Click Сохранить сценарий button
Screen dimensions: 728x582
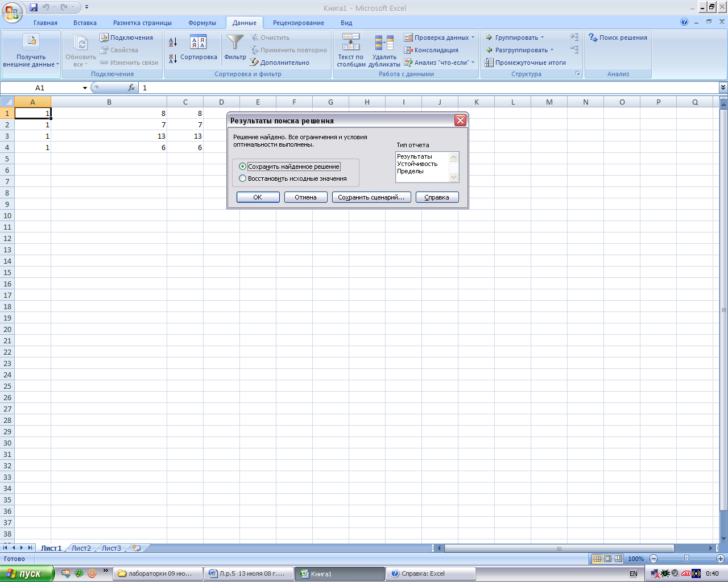point(371,197)
